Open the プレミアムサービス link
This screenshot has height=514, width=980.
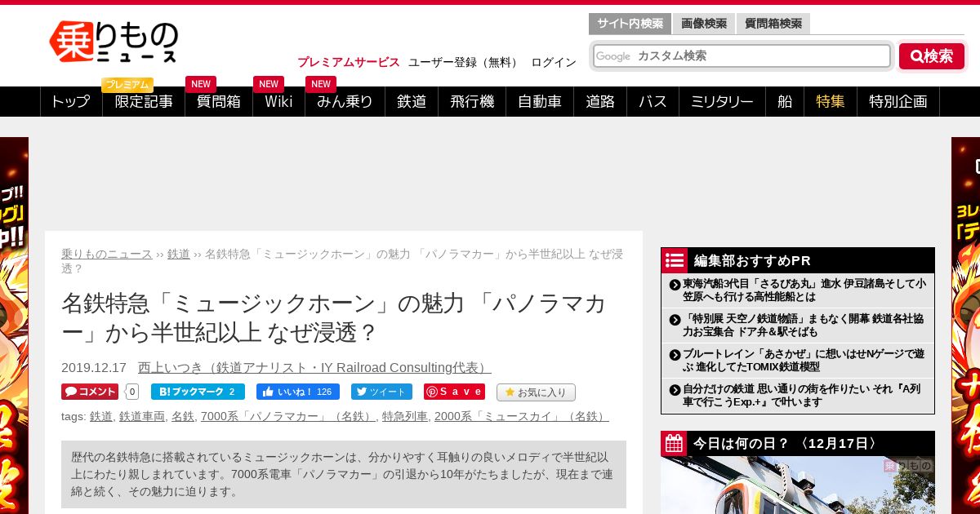point(349,62)
